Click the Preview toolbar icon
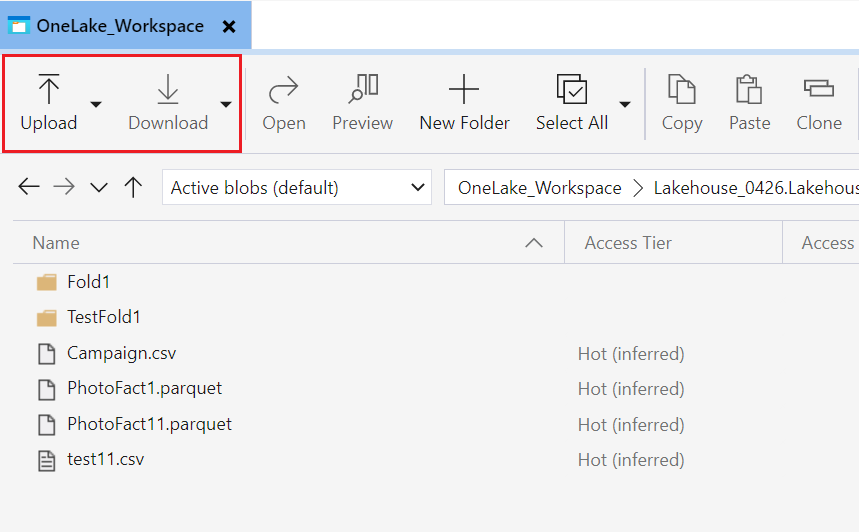Viewport: 859px width, 532px height. click(362, 91)
